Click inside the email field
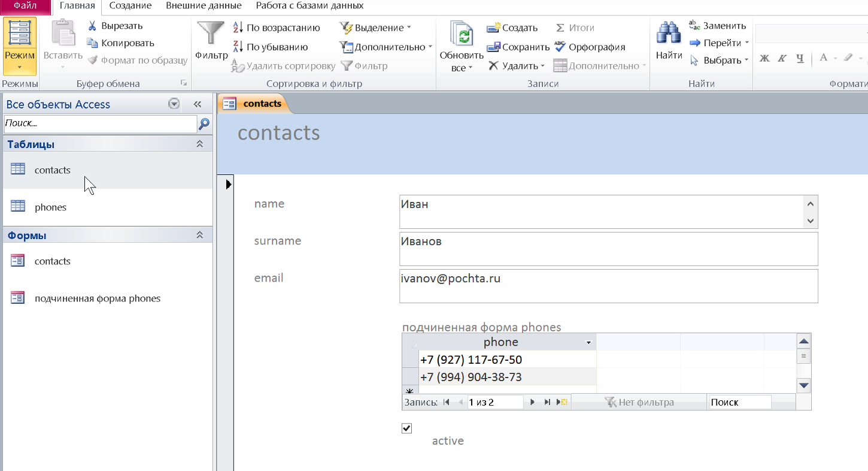This screenshot has width=868, height=471. pyautogui.click(x=608, y=286)
